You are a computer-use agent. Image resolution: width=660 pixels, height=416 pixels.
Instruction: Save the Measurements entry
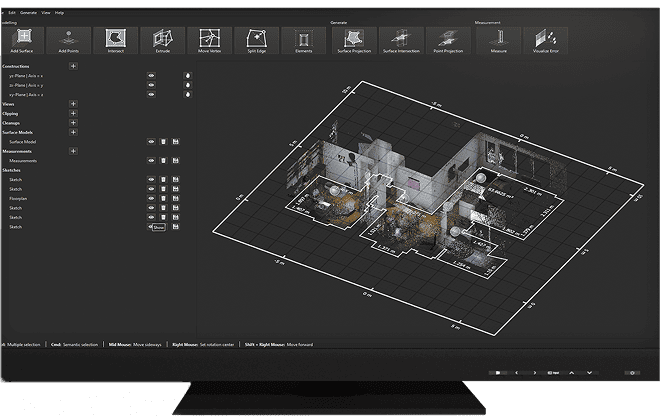coord(176,160)
